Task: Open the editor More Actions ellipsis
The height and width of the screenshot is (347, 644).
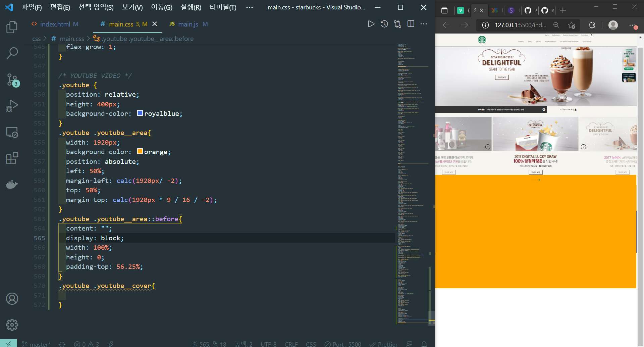Action: pos(424,24)
